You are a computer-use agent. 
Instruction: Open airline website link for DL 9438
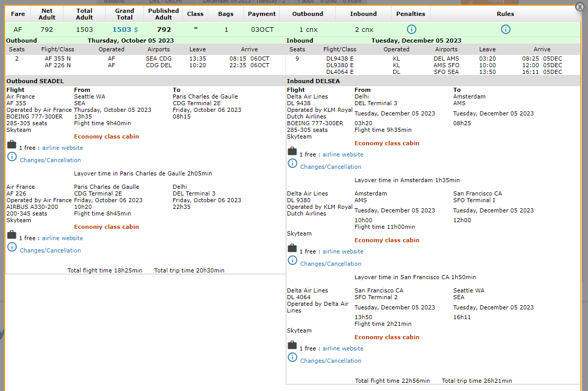tap(342, 154)
